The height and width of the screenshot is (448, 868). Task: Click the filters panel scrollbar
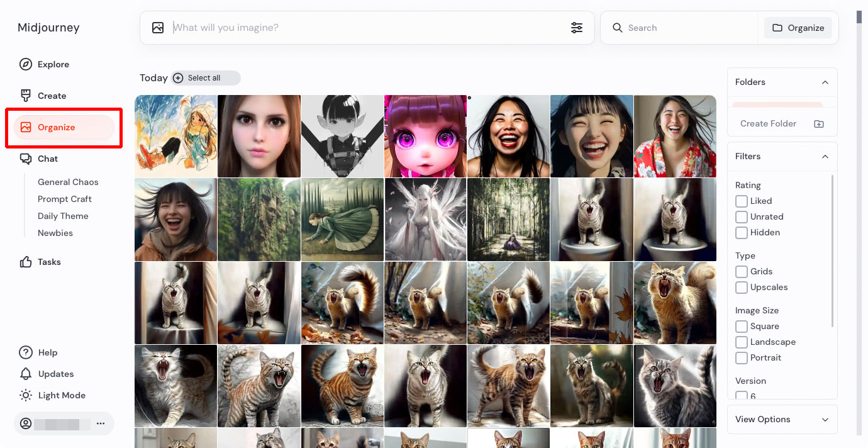[832, 250]
